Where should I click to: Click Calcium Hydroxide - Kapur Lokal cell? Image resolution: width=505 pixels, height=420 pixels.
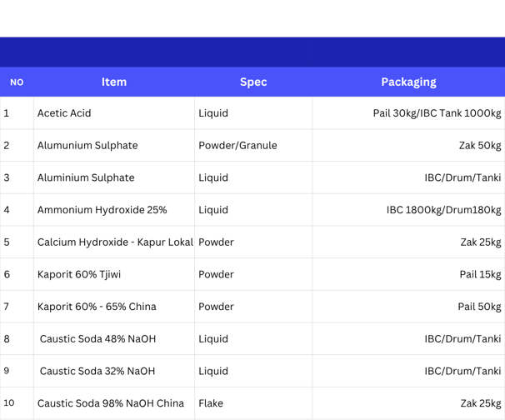[x=114, y=242]
